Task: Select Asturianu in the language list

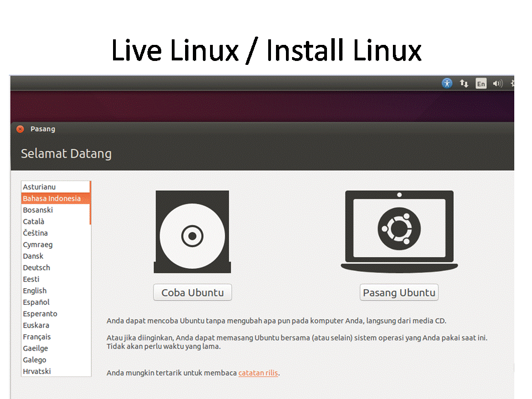Action: click(x=55, y=187)
